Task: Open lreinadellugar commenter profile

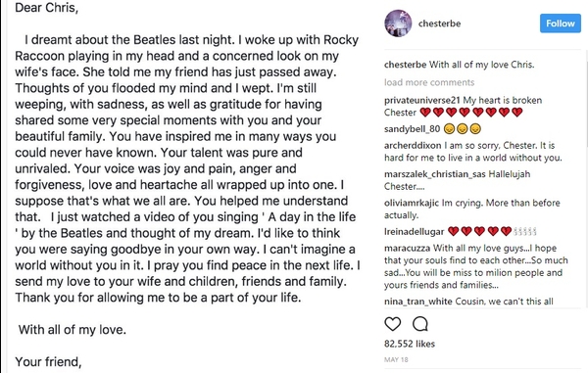Action: [414, 232]
